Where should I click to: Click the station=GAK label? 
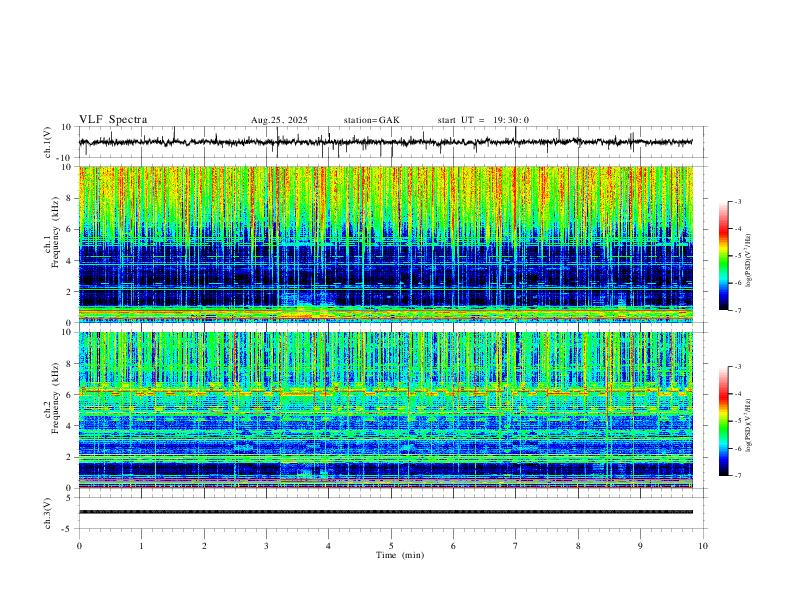(371, 120)
